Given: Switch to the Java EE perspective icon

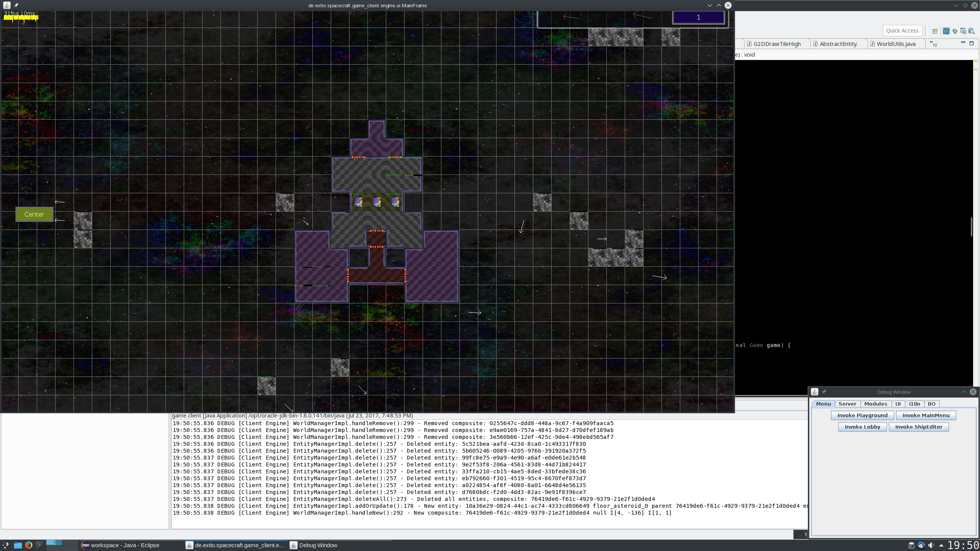Looking at the screenshot, I should pyautogui.click(x=946, y=31).
